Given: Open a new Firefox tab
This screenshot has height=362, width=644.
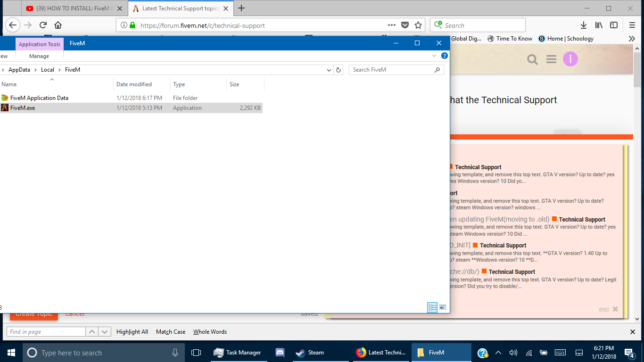Looking at the screenshot, I should (x=242, y=8).
